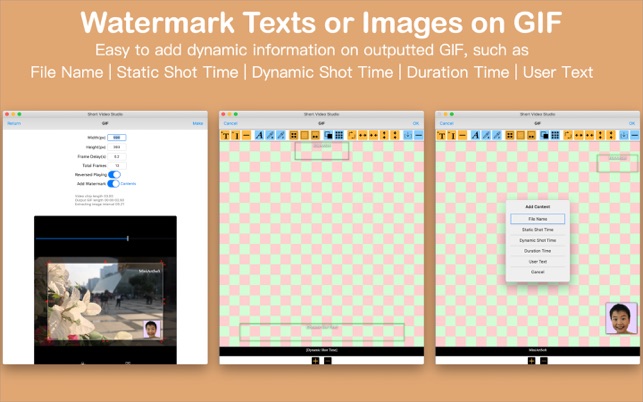The image size is (643, 402).
Task: Choose Duration Time in Add Content popup
Action: [x=538, y=251]
